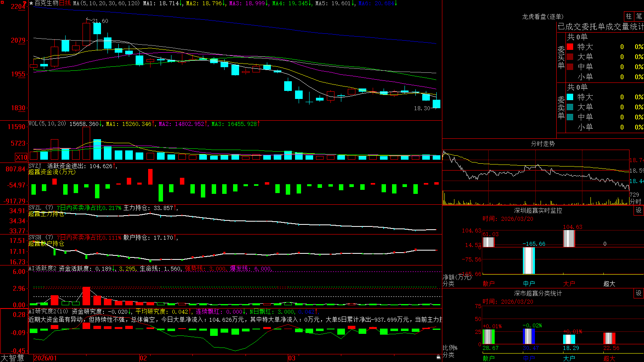Click the lock icon at timeline end
The image size is (644, 362).
click(x=439, y=357)
